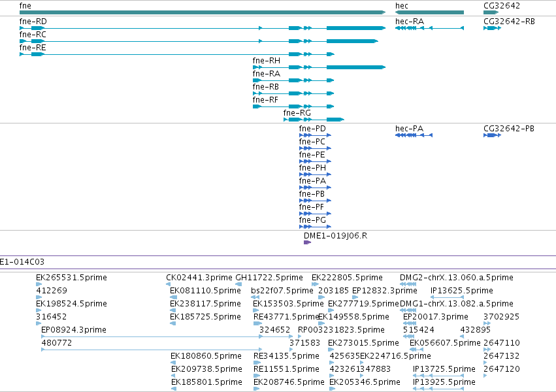Viewport: 556px width, 392px height.
Task: Click the DMG2-chrX.13.060.a.5prime label
Action: [x=457, y=278]
